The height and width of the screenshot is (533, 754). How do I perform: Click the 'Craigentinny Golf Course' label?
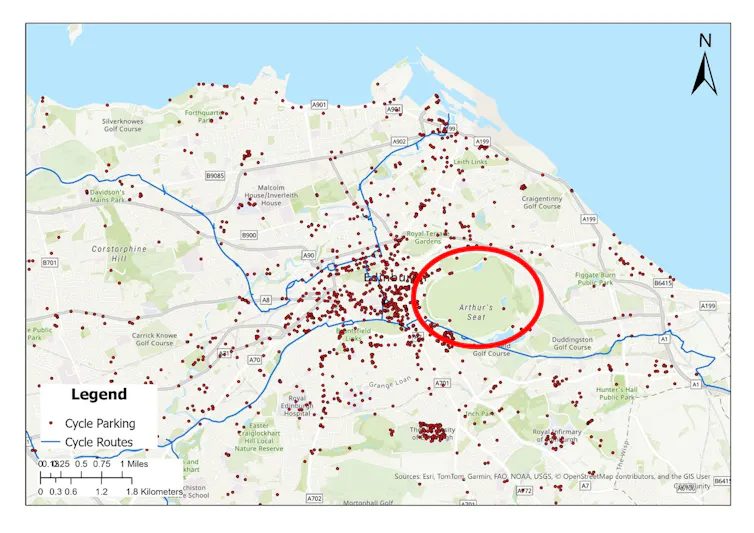tap(541, 202)
